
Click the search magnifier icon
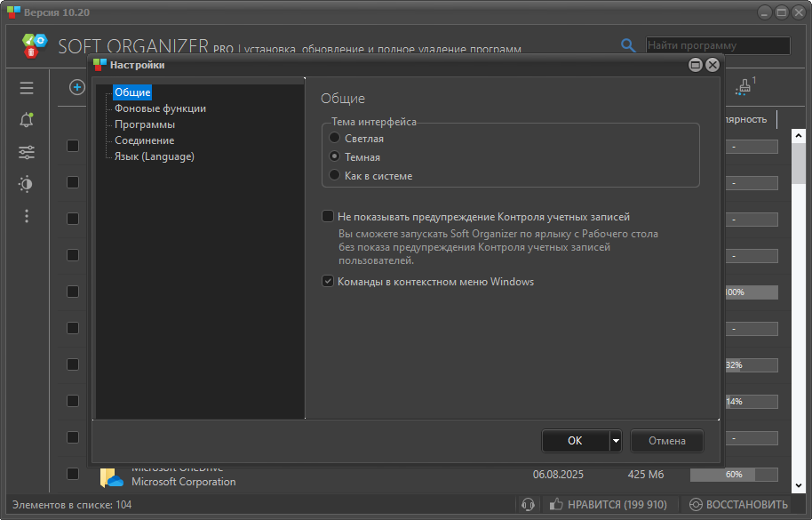pyautogui.click(x=628, y=44)
